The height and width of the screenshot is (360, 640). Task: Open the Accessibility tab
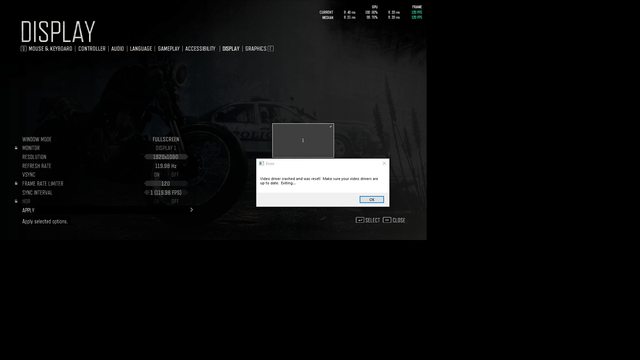[200, 49]
